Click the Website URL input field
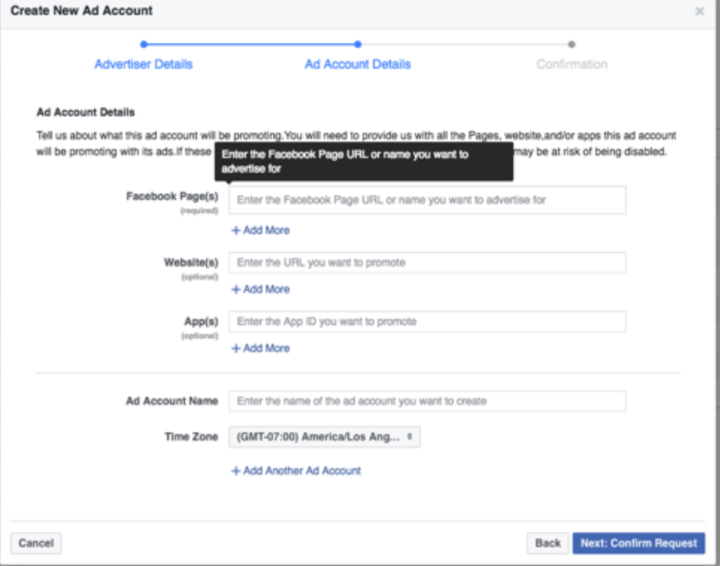Viewport: 720px width, 566px height. [428, 263]
